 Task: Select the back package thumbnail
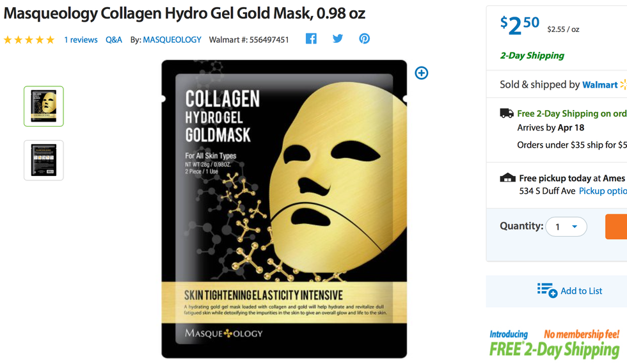44,161
